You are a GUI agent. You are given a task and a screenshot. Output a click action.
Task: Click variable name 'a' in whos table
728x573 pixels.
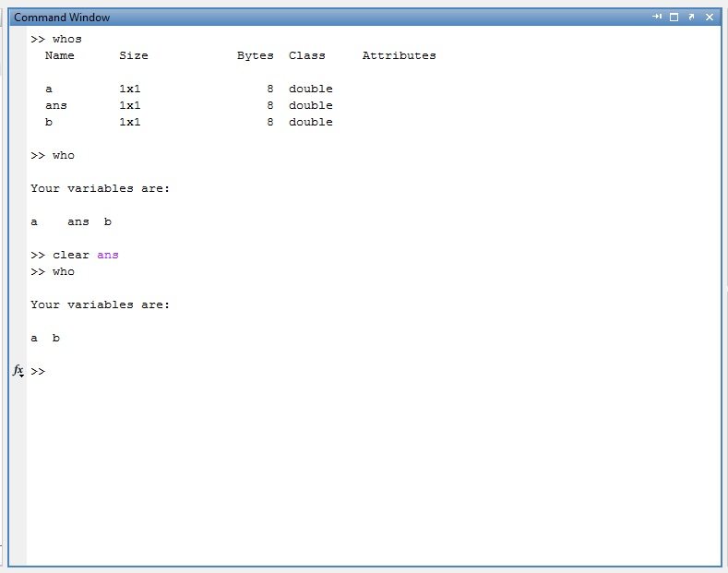[49, 90]
